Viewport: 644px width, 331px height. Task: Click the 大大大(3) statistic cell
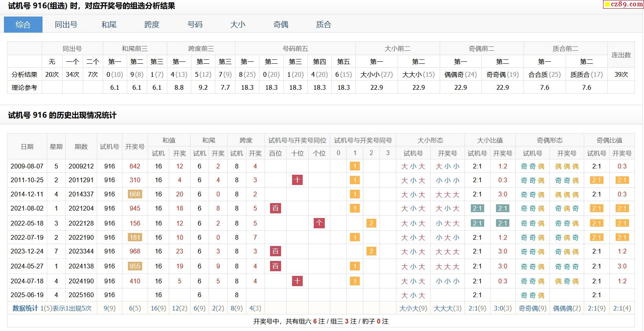(448, 308)
